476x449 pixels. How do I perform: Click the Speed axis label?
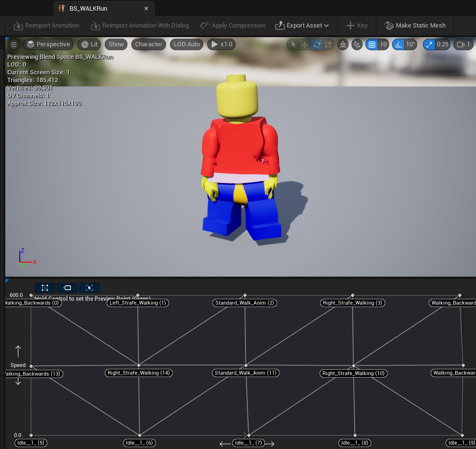coord(18,365)
